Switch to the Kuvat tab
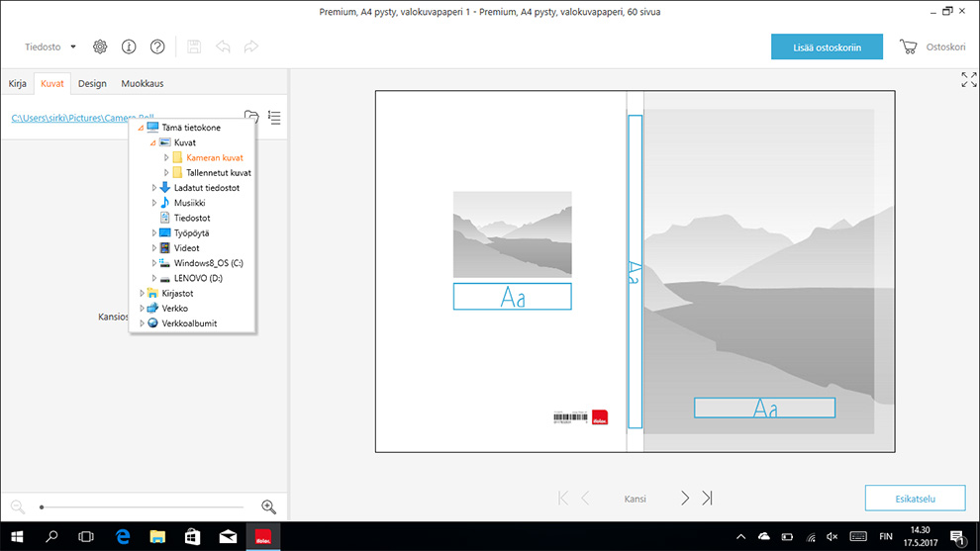Viewport: 980px width, 551px height. tap(51, 84)
